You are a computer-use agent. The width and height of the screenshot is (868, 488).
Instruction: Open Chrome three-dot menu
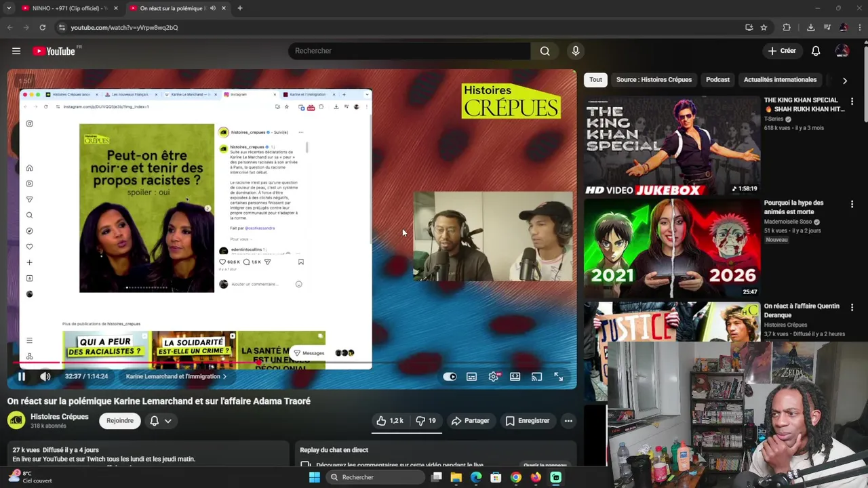[859, 27]
